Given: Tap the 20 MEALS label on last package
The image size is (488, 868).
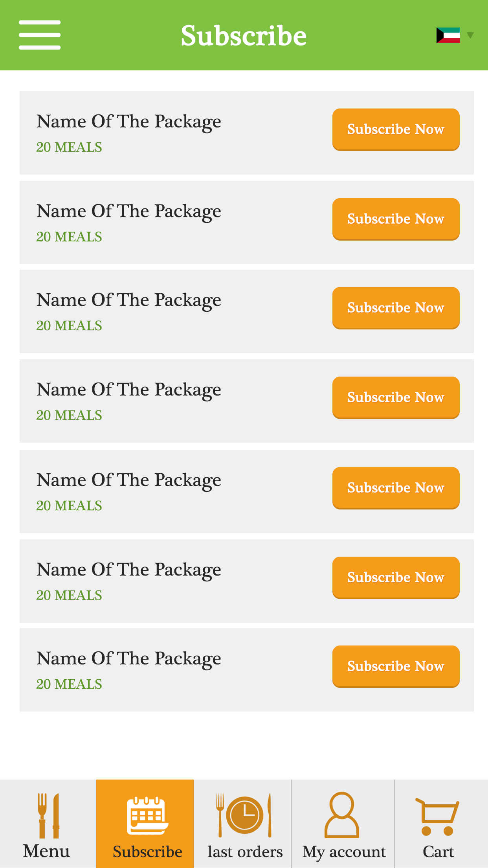Looking at the screenshot, I should click(x=69, y=684).
